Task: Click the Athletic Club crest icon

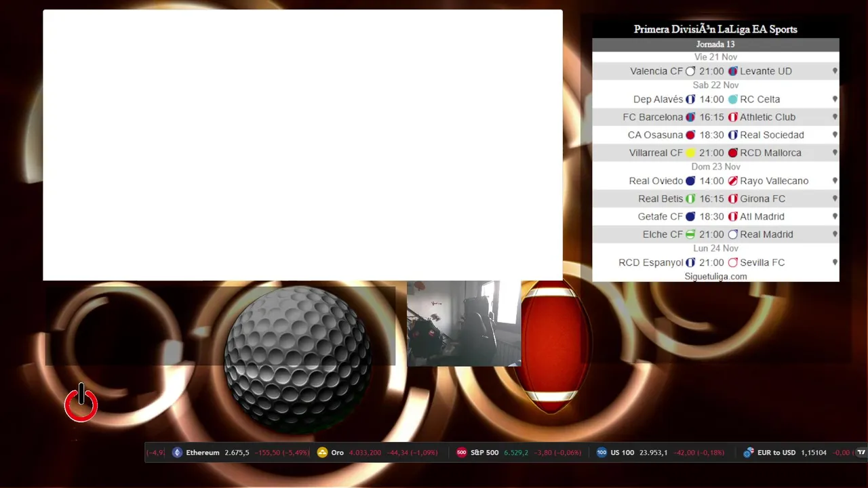Action: coord(732,117)
